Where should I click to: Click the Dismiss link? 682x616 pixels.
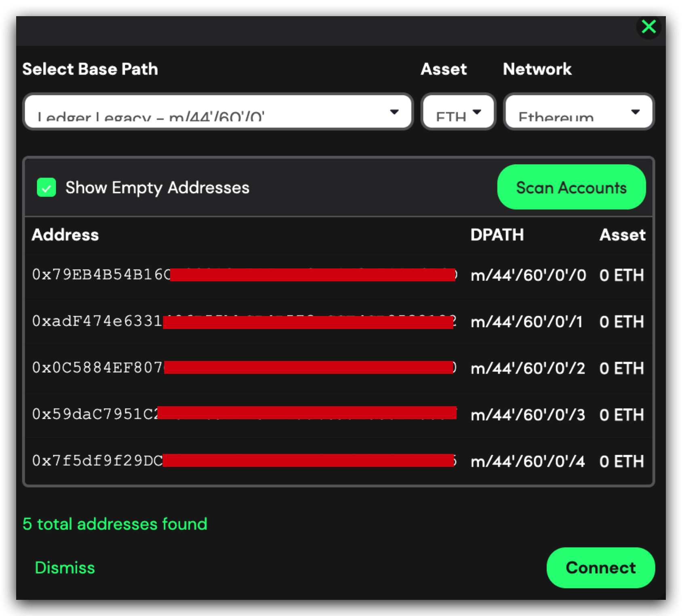[65, 567]
